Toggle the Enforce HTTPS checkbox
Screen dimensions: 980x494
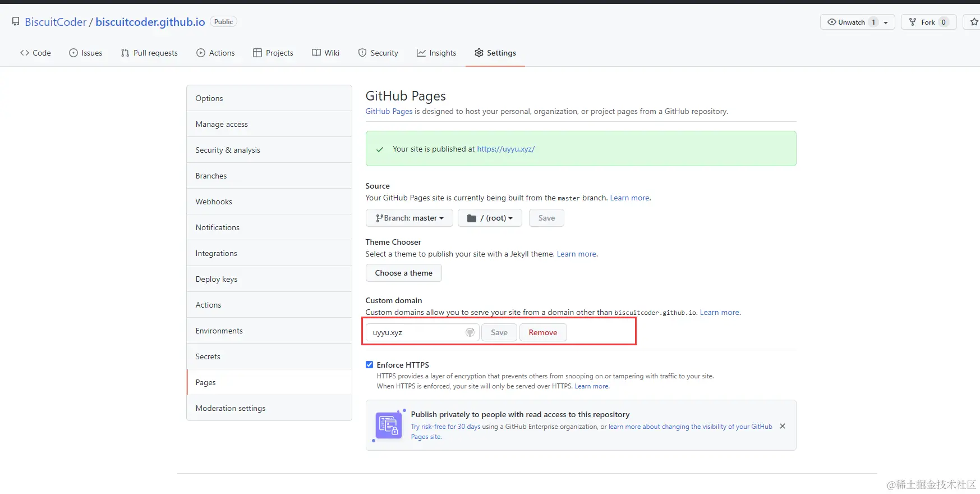(x=370, y=365)
